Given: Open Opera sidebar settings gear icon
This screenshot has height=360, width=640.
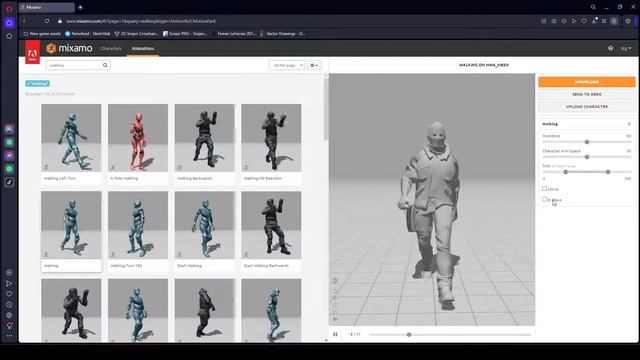Looking at the screenshot, I should click(9, 315).
